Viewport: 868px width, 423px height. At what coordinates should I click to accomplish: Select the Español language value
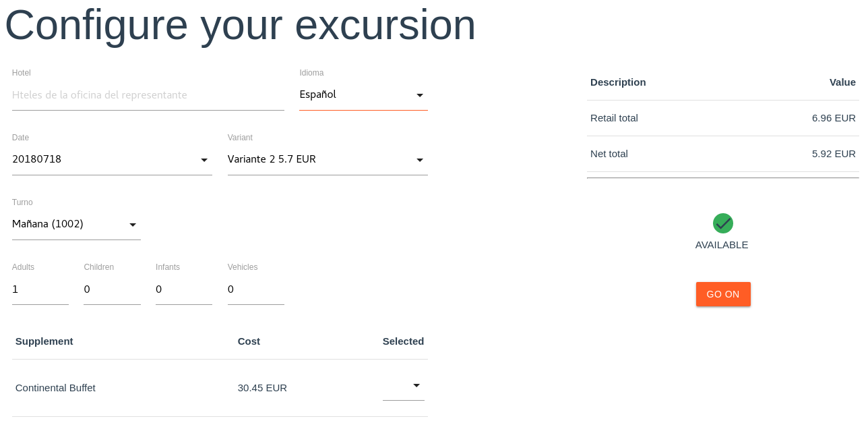point(318,94)
